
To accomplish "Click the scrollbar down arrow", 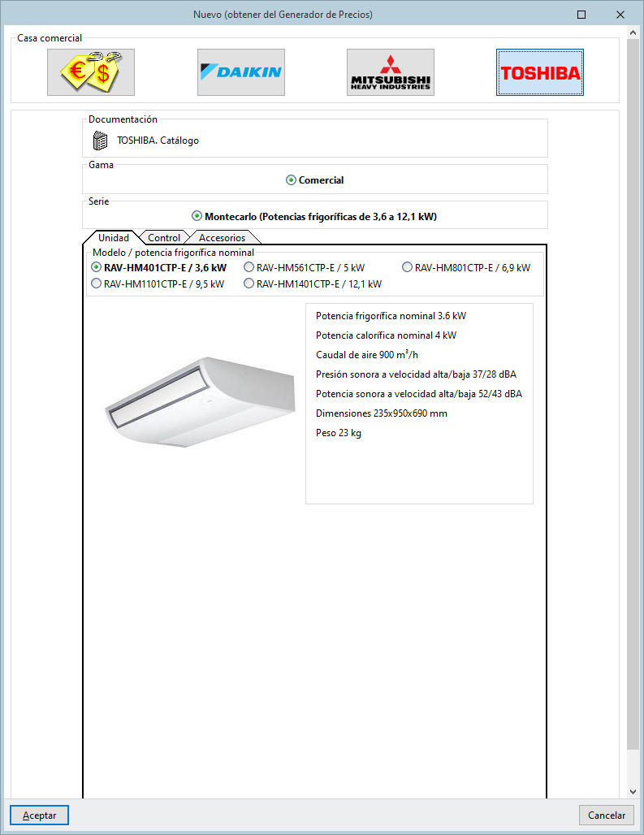I will coord(633,791).
